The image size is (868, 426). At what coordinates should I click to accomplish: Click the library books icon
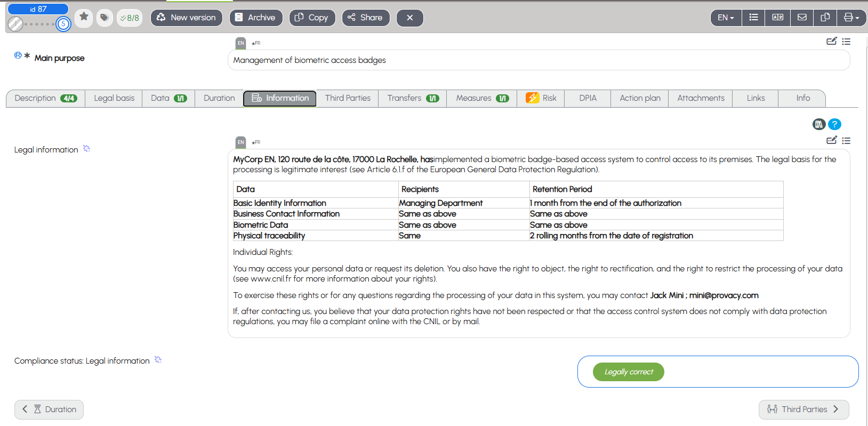(x=819, y=124)
